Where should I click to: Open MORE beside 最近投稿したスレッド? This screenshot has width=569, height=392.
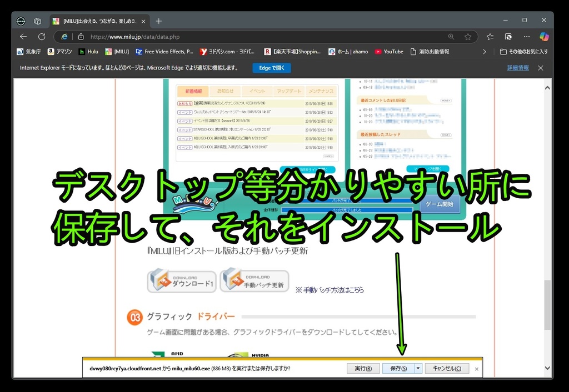tap(446, 135)
